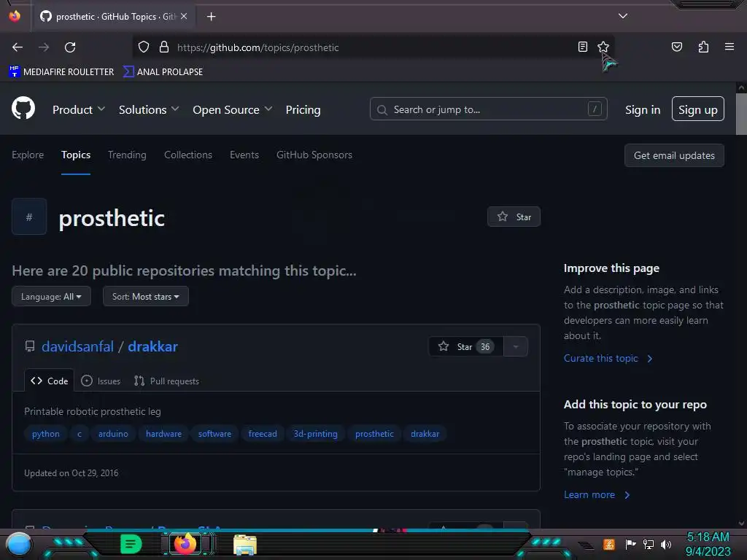Click the GitHub Octocat logo
The width and height of the screenshot is (747, 560).
(23, 108)
